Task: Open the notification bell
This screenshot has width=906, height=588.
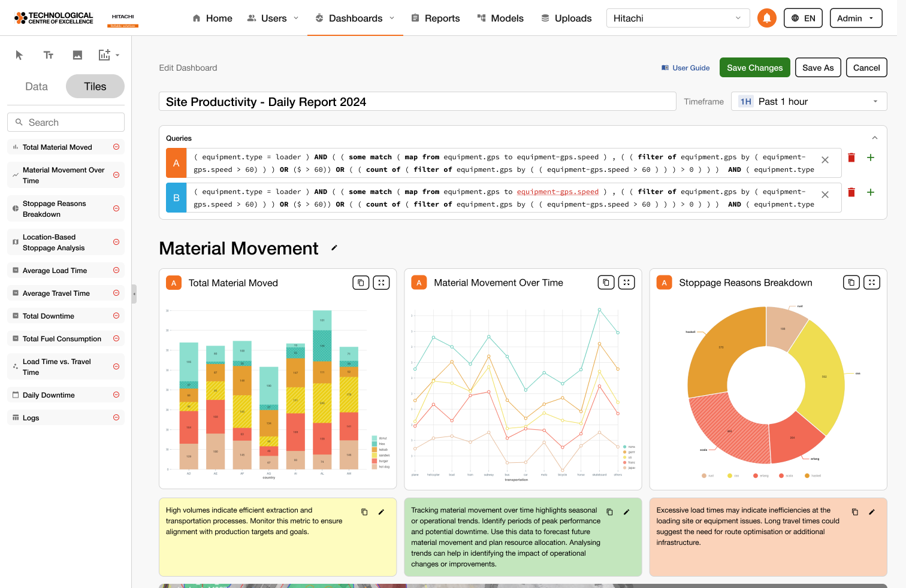Action: point(766,18)
